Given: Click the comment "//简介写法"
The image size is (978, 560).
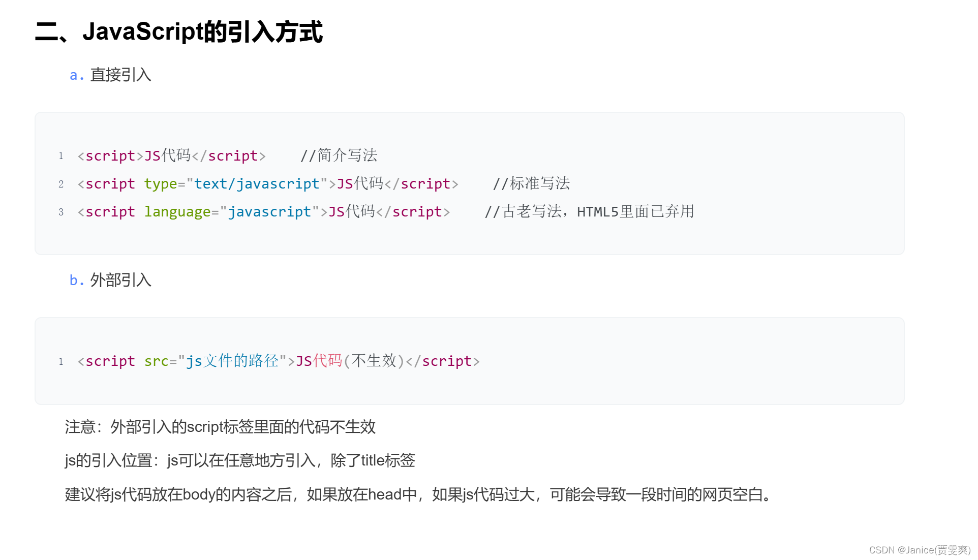Looking at the screenshot, I should tap(339, 155).
